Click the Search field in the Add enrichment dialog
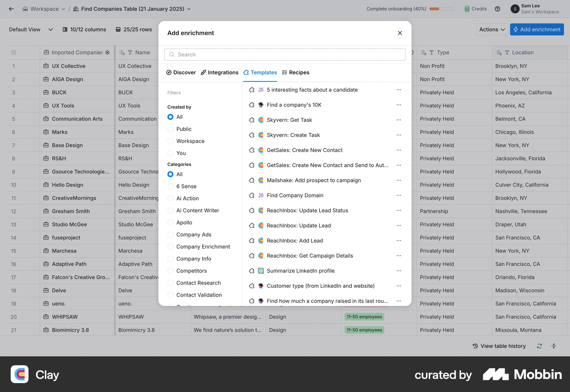 pos(285,54)
